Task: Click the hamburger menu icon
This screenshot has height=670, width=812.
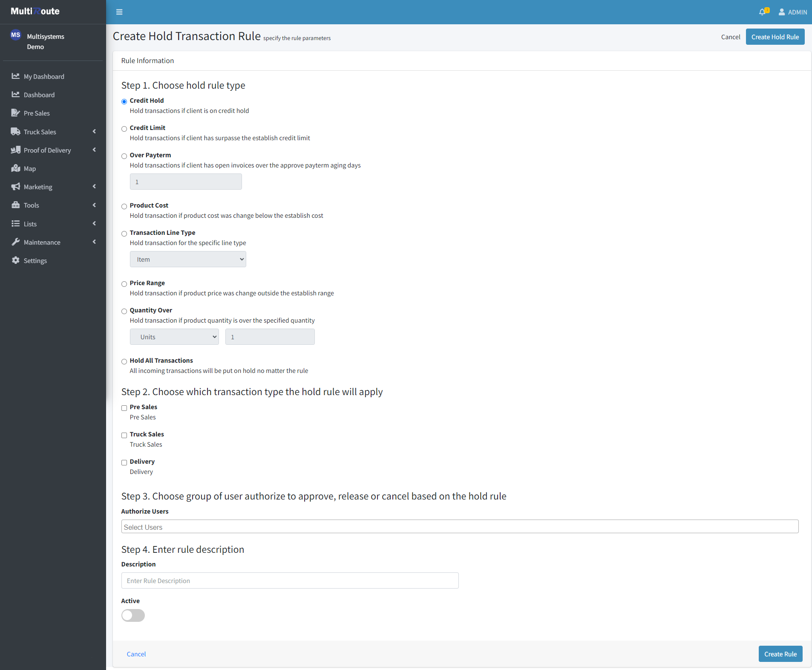Action: [119, 12]
